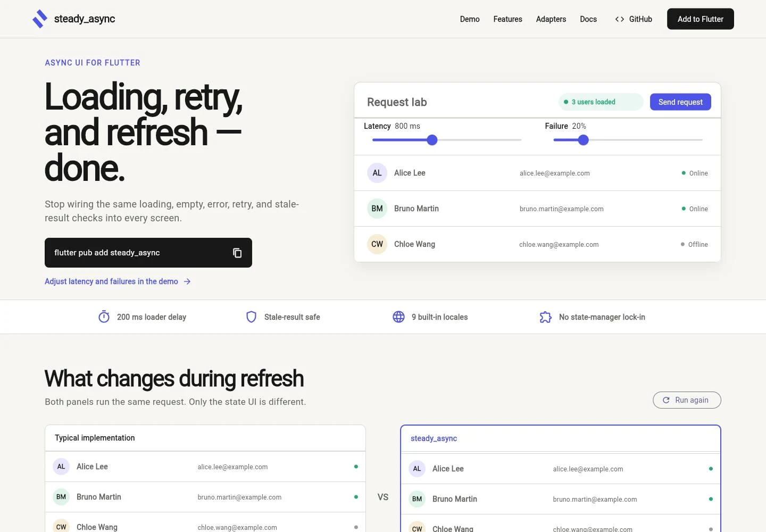Click alice.lee@example.com in Request lab
Image resolution: width=766 pixels, height=532 pixels.
click(555, 173)
